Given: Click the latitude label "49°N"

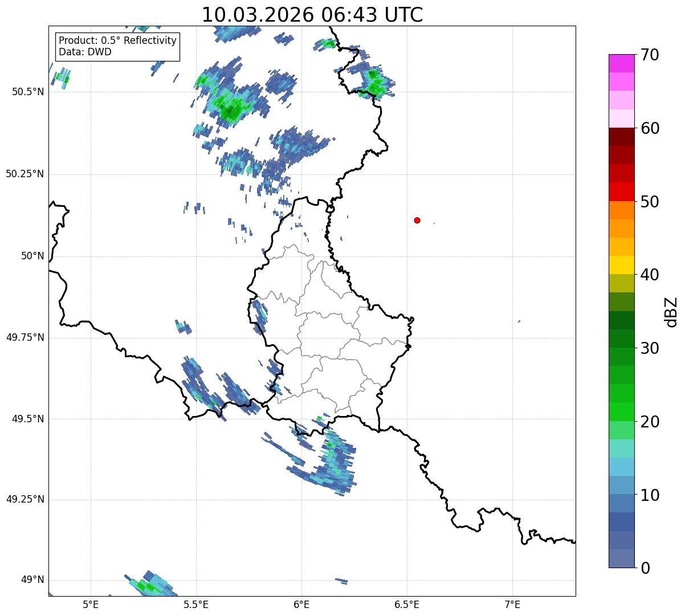Looking at the screenshot, I should [32, 580].
